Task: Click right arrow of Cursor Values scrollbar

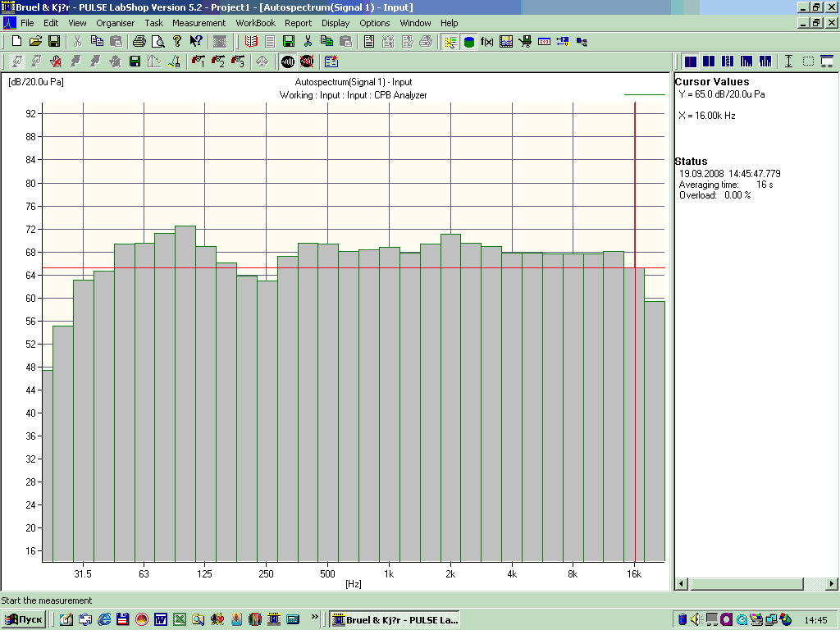Action: pos(833,584)
